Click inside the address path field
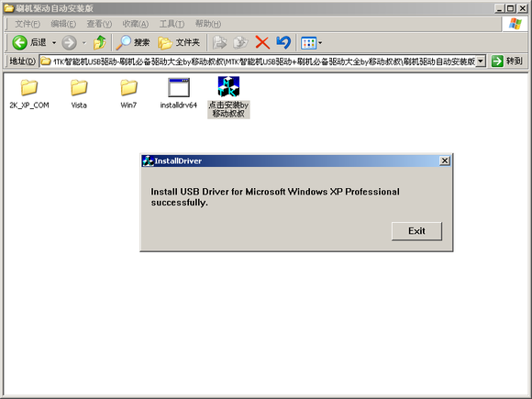 [x=258, y=61]
